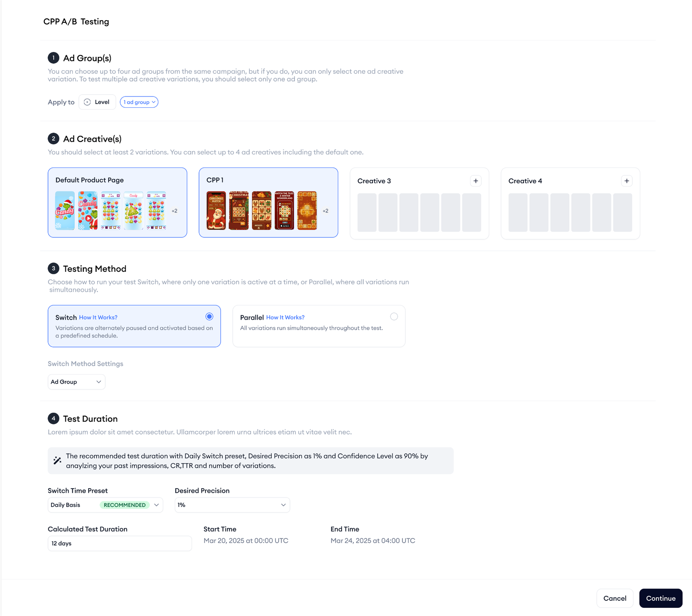Click the Calculated Test Duration field
The image size is (692, 616).
(120, 543)
